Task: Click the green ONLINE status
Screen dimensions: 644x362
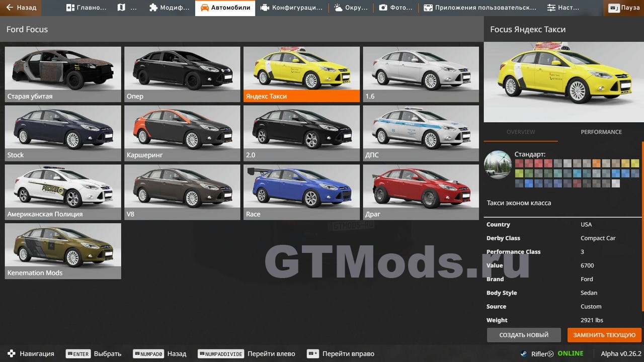Action: point(571,353)
